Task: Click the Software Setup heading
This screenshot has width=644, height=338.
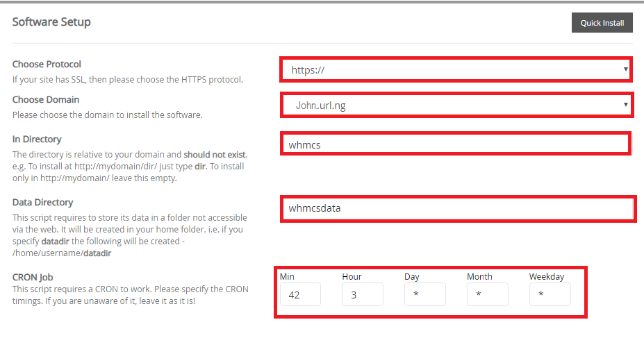Action: click(51, 22)
